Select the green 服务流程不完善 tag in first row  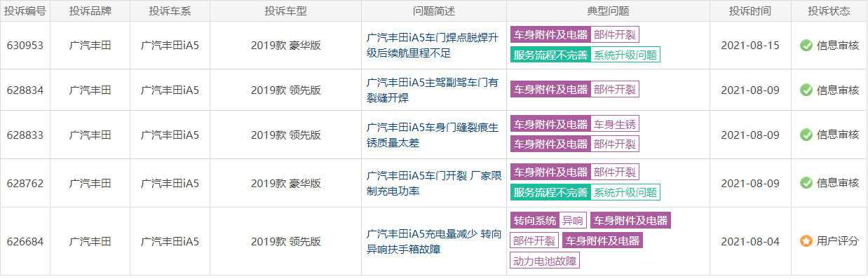coord(550,55)
